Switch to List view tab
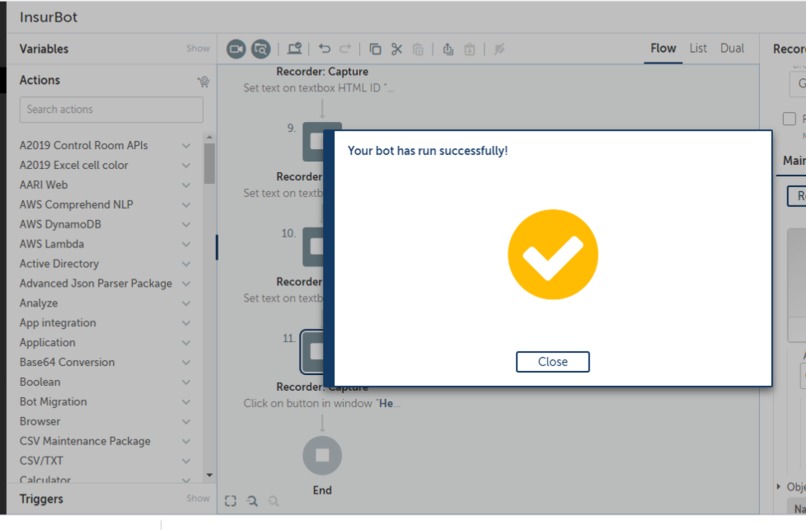Screen dimensions: 806x530 click(698, 48)
